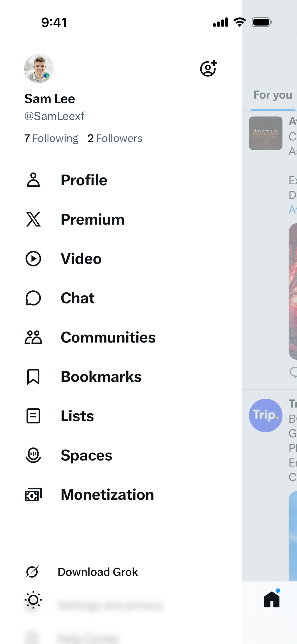297x644 pixels.
Task: Tap the Spaces microphone icon
Action: (33, 455)
